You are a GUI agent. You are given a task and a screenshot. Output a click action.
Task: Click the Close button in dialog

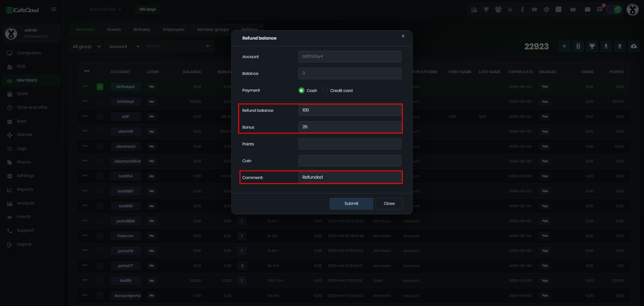tap(389, 204)
